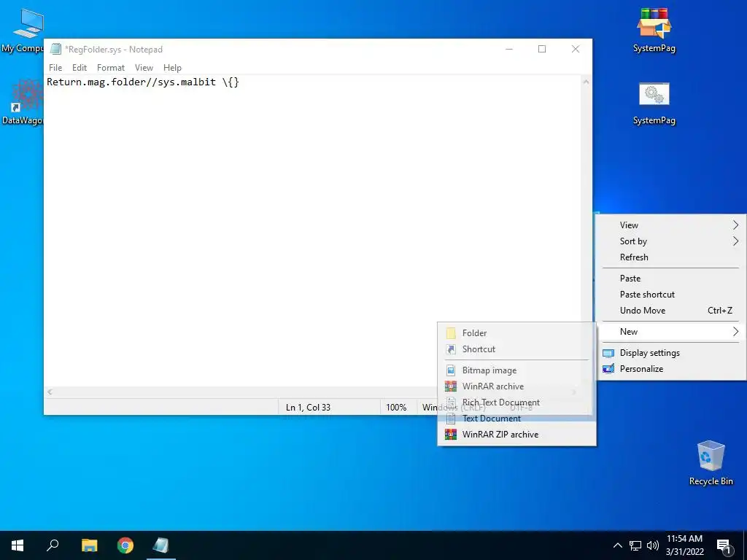
Task: Click the Notepad taskbar icon
Action: pos(161,545)
